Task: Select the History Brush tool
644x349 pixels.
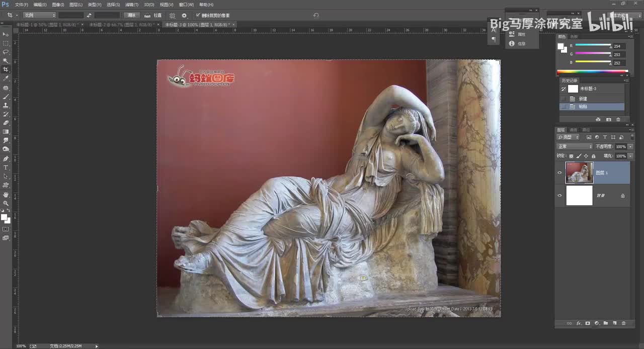Action: [x=6, y=114]
